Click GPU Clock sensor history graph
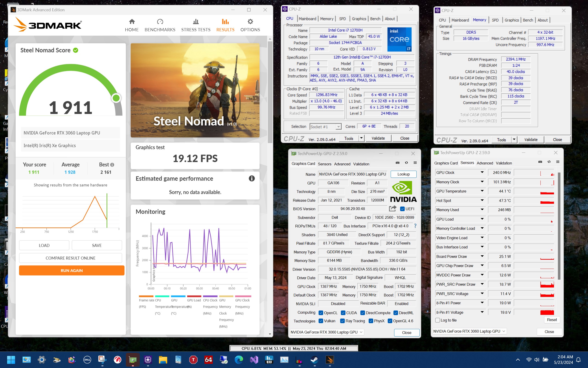Viewport: 588px width, 368px height. click(534, 172)
